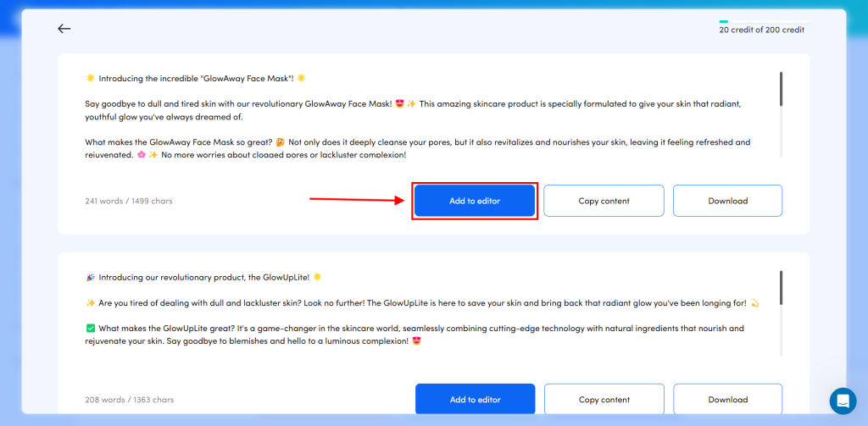Click the scrollbar of the GlowUpLite text box
This screenshot has height=426, width=868.
tap(781, 288)
